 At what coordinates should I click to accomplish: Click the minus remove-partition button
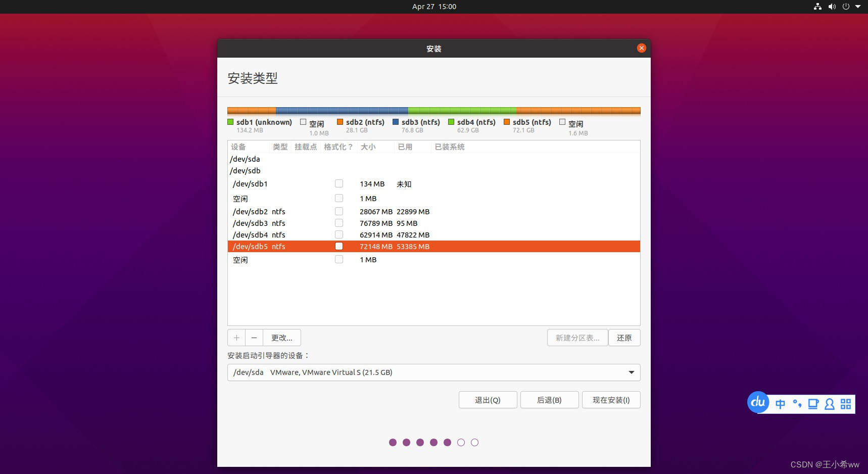coord(254,338)
